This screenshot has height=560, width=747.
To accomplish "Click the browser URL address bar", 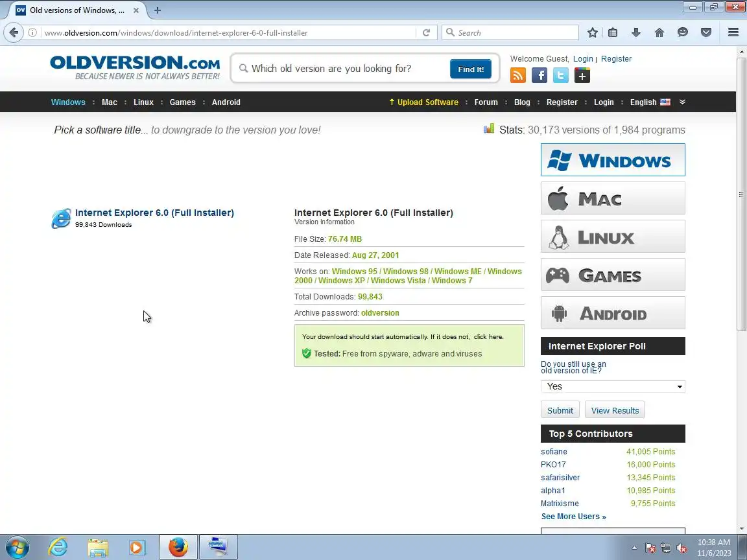I will 229,32.
